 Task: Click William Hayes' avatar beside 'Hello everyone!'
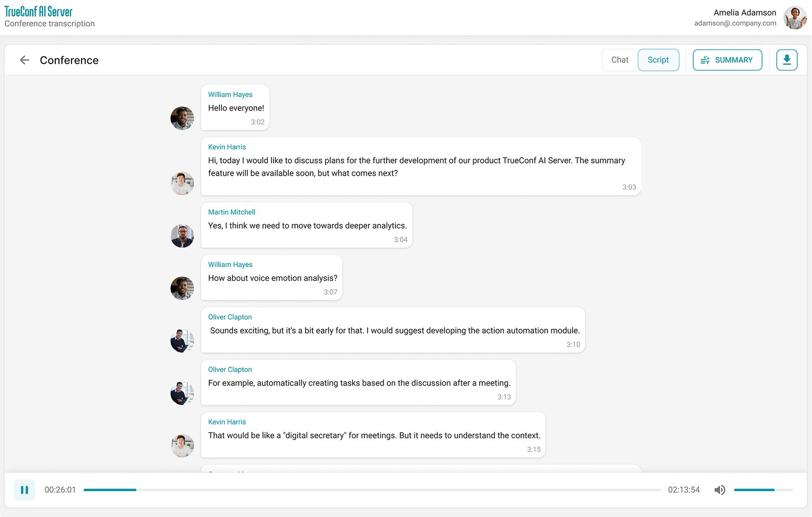(182, 118)
